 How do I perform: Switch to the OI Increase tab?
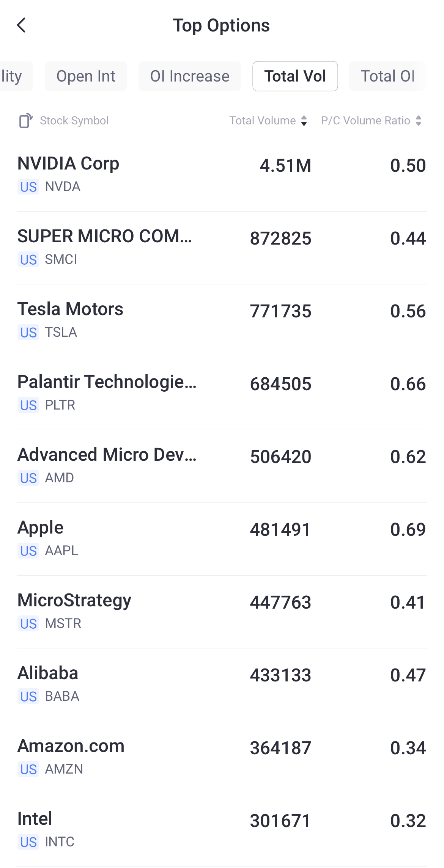tap(190, 76)
